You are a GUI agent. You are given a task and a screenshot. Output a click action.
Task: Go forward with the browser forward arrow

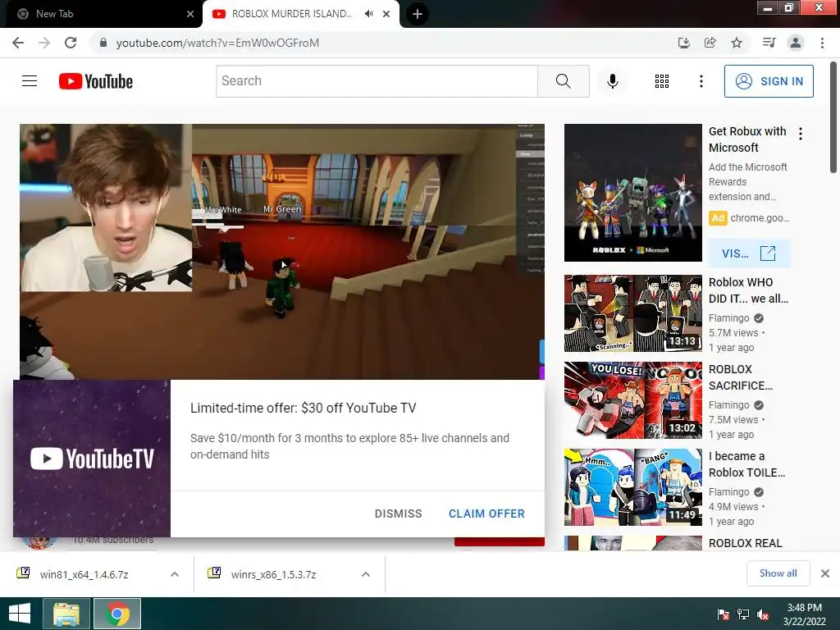click(44, 43)
